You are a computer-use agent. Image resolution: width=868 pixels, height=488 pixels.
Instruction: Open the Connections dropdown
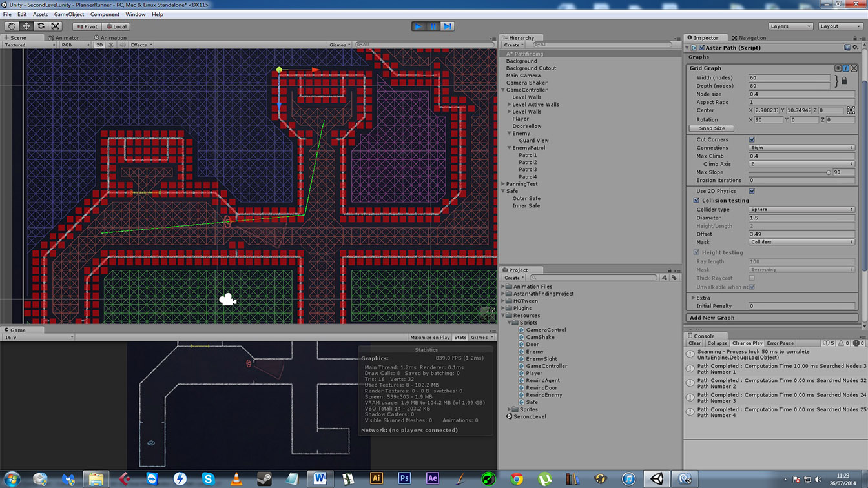click(801, 148)
